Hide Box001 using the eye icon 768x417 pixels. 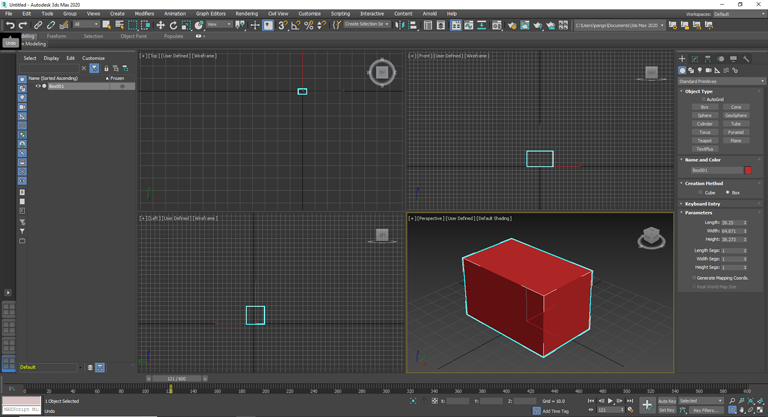pyautogui.click(x=38, y=86)
